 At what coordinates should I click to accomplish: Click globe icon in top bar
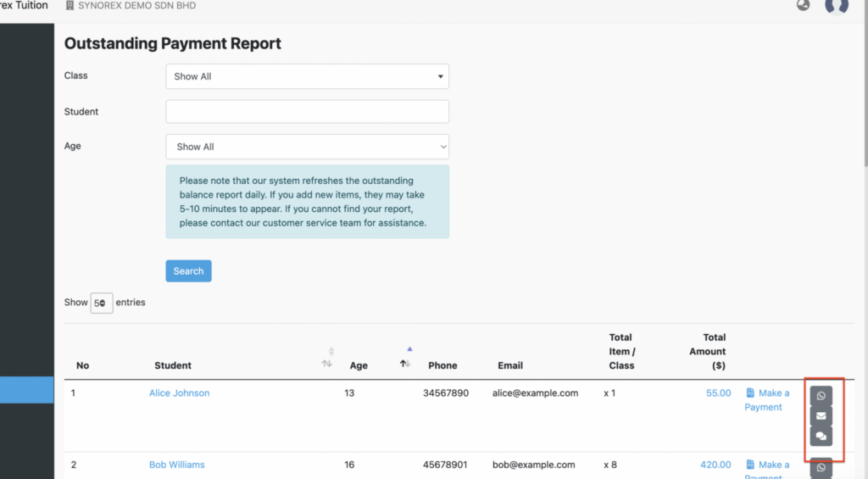tap(804, 5)
